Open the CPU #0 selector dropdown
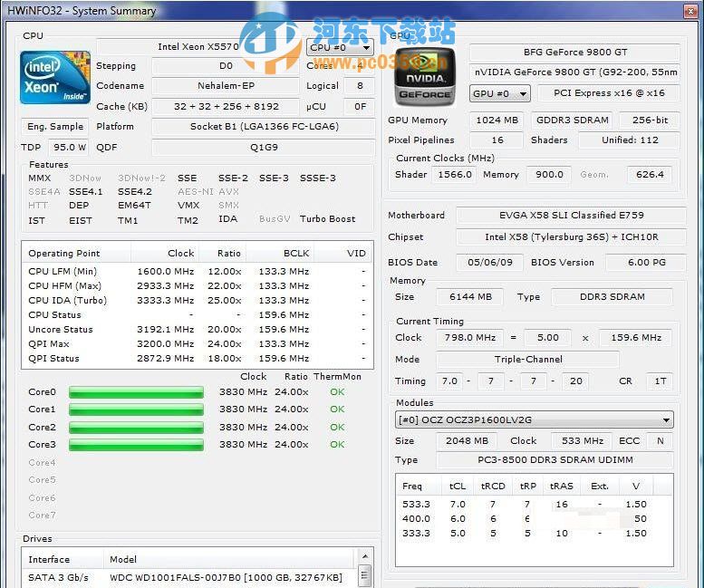 [339, 48]
